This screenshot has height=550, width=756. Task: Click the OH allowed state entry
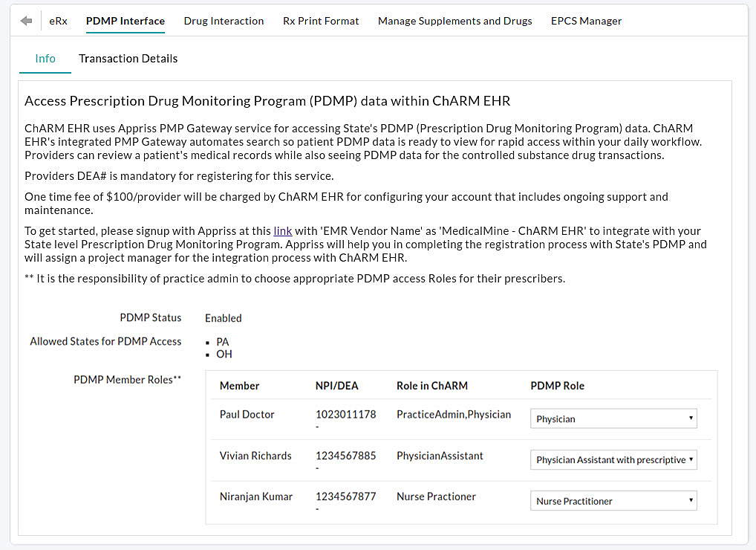click(x=224, y=355)
